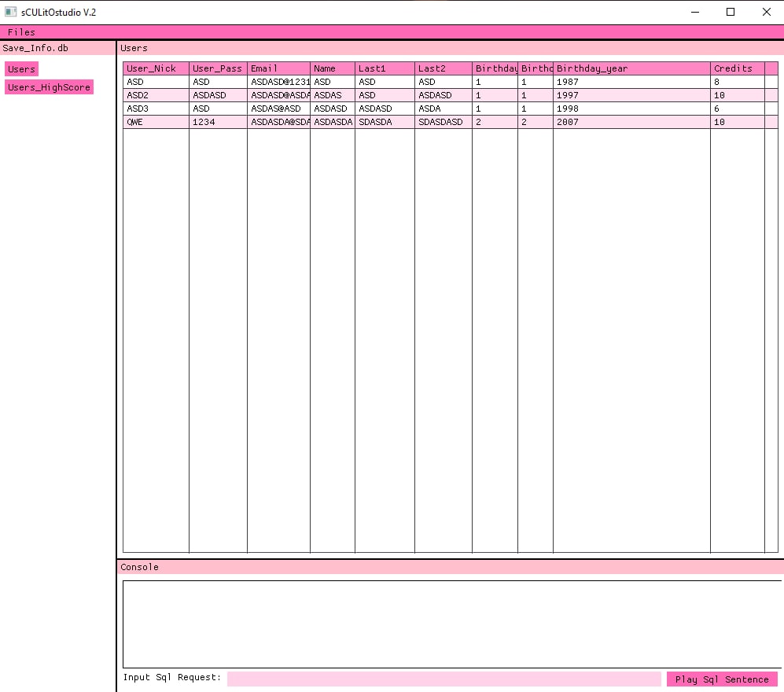Click the Users panel title
Image resolution: width=784 pixels, height=692 pixels.
134,48
